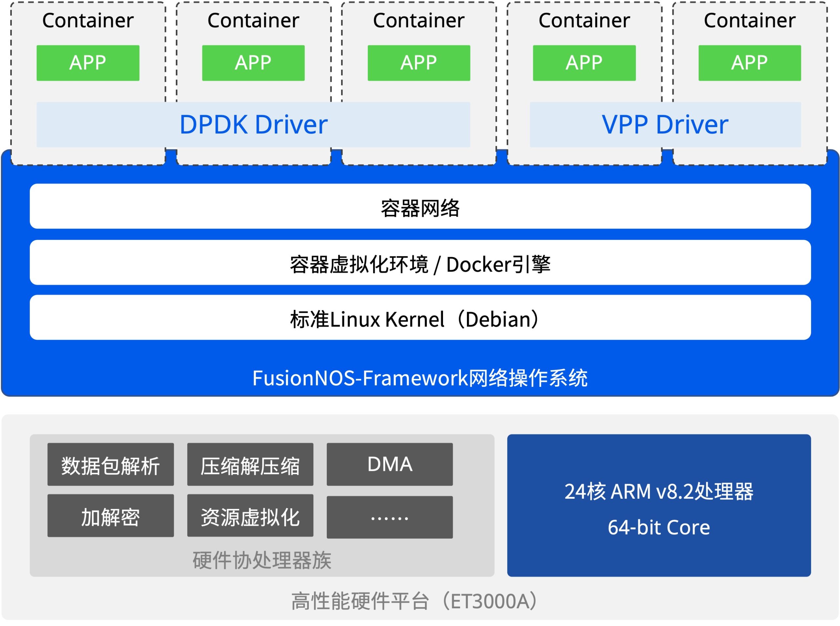Click the FusionNOS-Framework网络操作系统 label
The width and height of the screenshot is (840, 626).
[420, 378]
